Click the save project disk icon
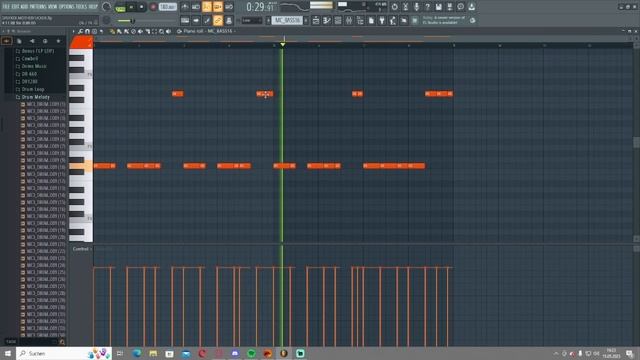This screenshot has width=640, height=360. (x=438, y=7)
